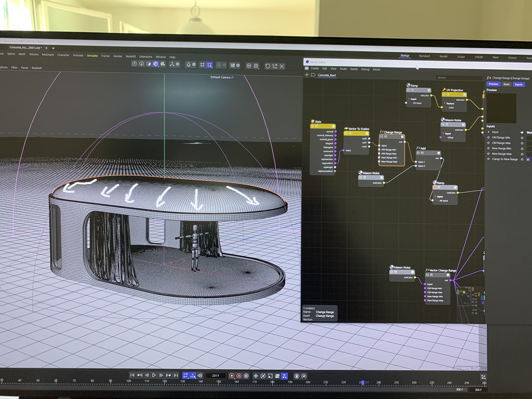This screenshot has width=532, height=399.
Task: Open the Extensions menu
Action: click(146, 57)
